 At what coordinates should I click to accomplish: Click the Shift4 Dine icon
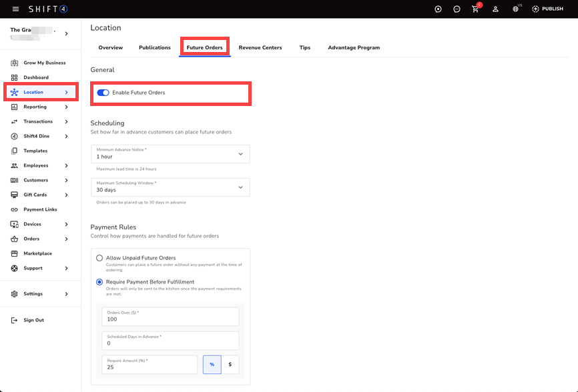pos(15,136)
